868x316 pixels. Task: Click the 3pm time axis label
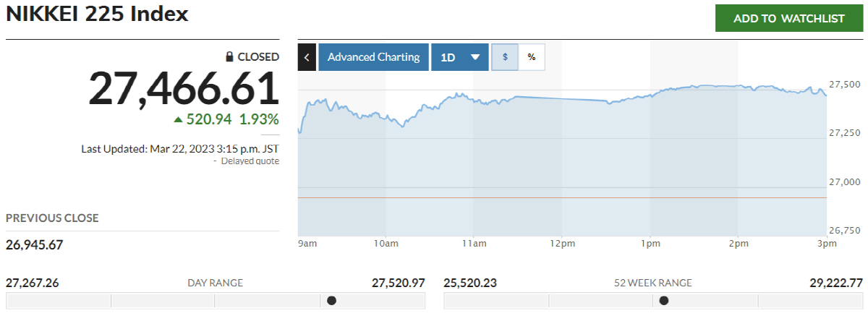pyautogui.click(x=827, y=244)
